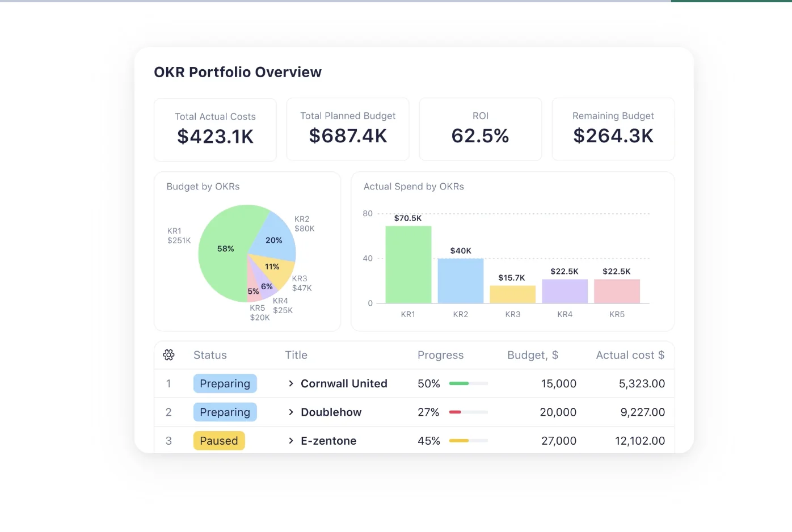Click the 15,000 budget cell

coord(559,383)
